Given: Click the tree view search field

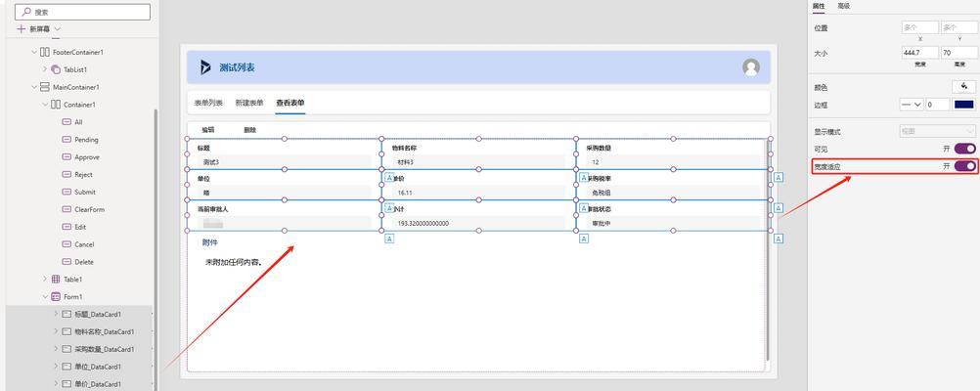Looking at the screenshot, I should [x=82, y=12].
